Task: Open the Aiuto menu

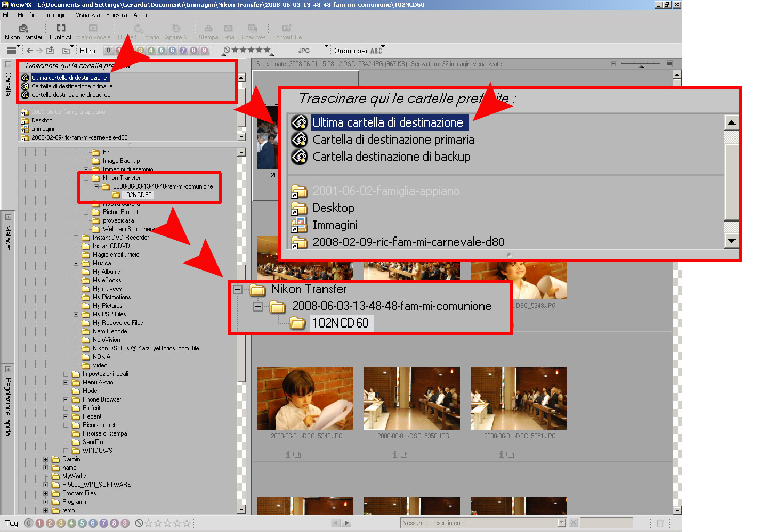Action: (140, 15)
